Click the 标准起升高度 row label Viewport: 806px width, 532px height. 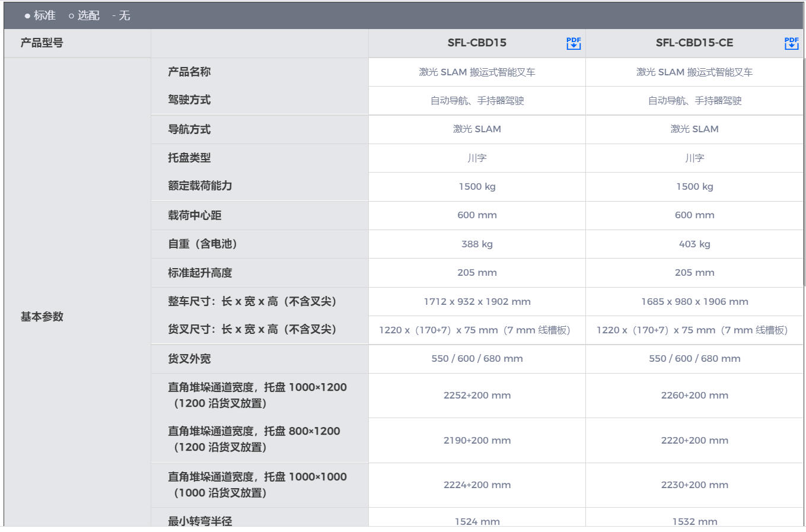tap(200, 273)
